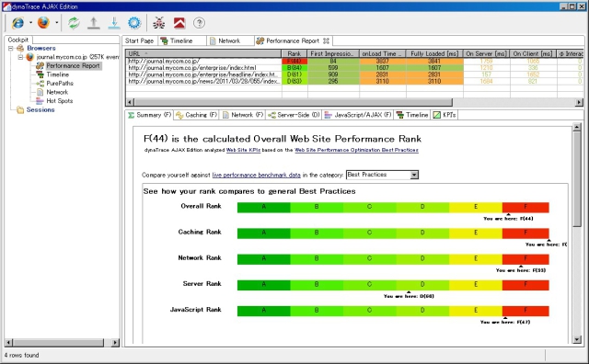Open the Server-Side (D) sub-tab
Screen dimensions: 589x364
(294, 115)
